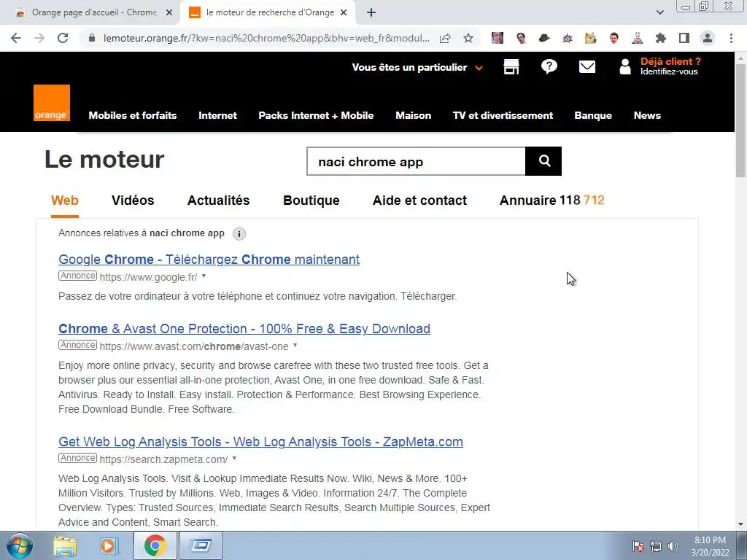Open the Get Web Log Analysis Tools link
Image resolution: width=747 pixels, height=560 pixels.
click(x=260, y=442)
